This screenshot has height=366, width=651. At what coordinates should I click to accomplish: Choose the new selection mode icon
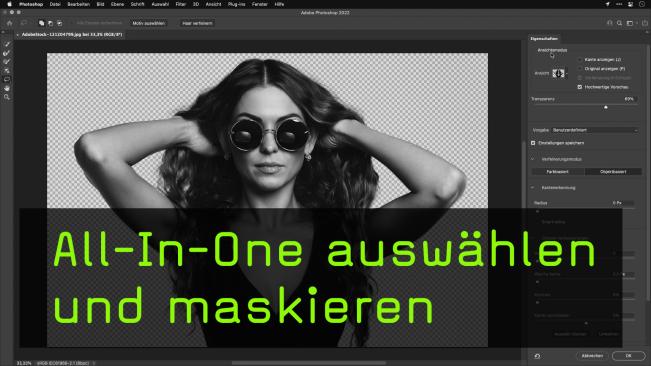pyautogui.click(x=42, y=23)
